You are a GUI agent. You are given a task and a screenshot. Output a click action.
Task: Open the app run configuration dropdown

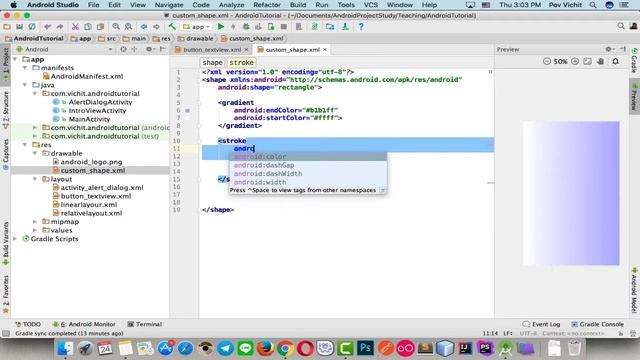pos(196,27)
